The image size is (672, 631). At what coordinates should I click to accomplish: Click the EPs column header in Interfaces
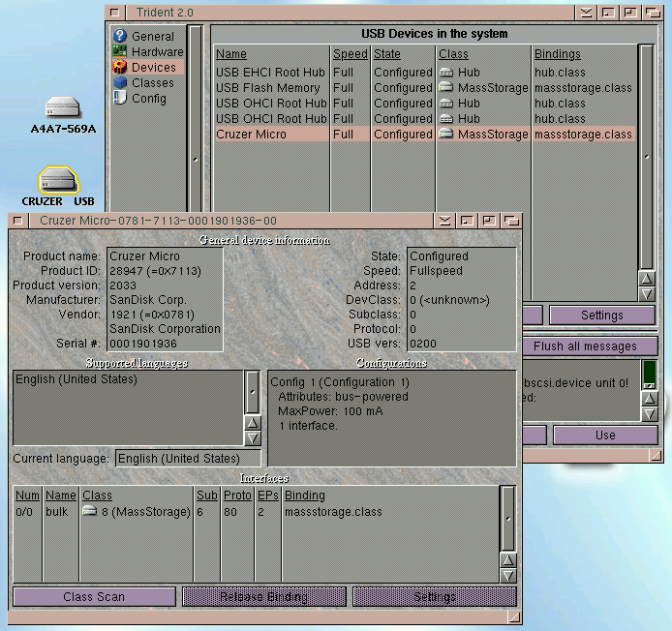click(x=268, y=496)
